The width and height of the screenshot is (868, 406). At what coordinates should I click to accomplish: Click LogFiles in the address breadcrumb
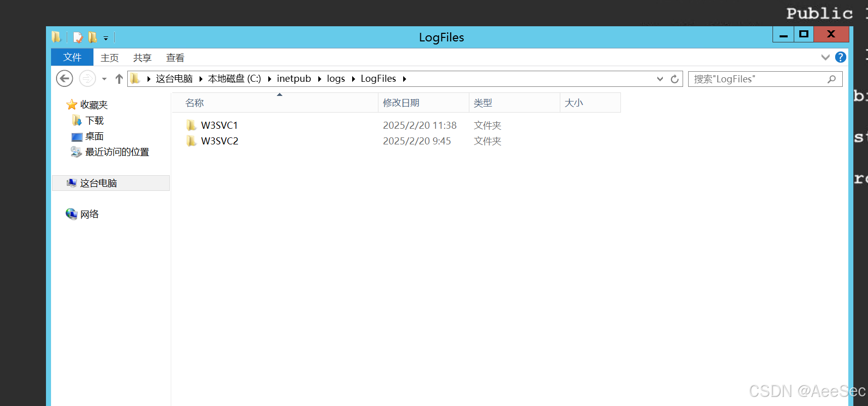[378, 79]
